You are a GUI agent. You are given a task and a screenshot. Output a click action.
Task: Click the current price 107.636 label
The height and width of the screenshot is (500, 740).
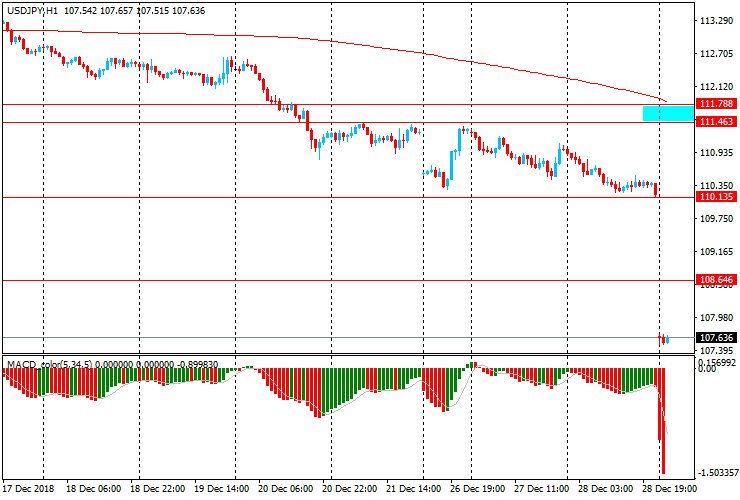pyautogui.click(x=716, y=338)
